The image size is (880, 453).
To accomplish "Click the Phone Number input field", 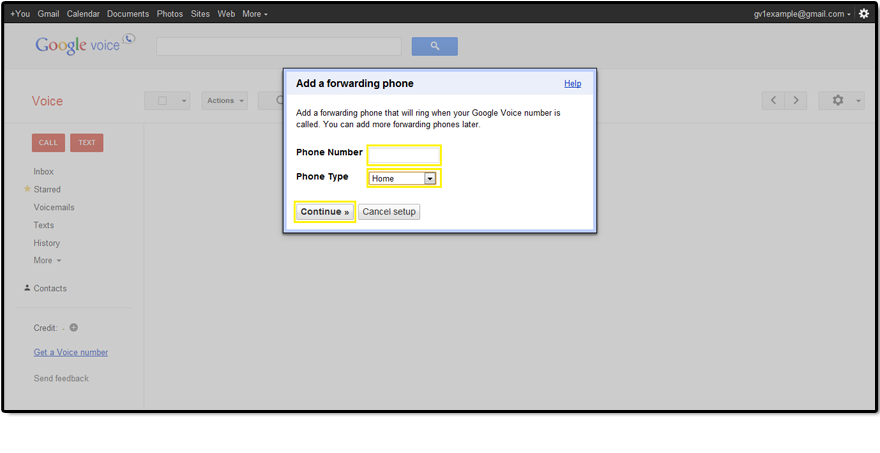I will (404, 155).
